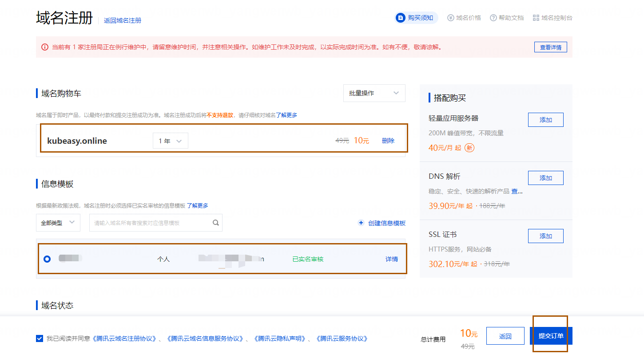
Task: Open 域名价格 price link
Action: pyautogui.click(x=464, y=18)
